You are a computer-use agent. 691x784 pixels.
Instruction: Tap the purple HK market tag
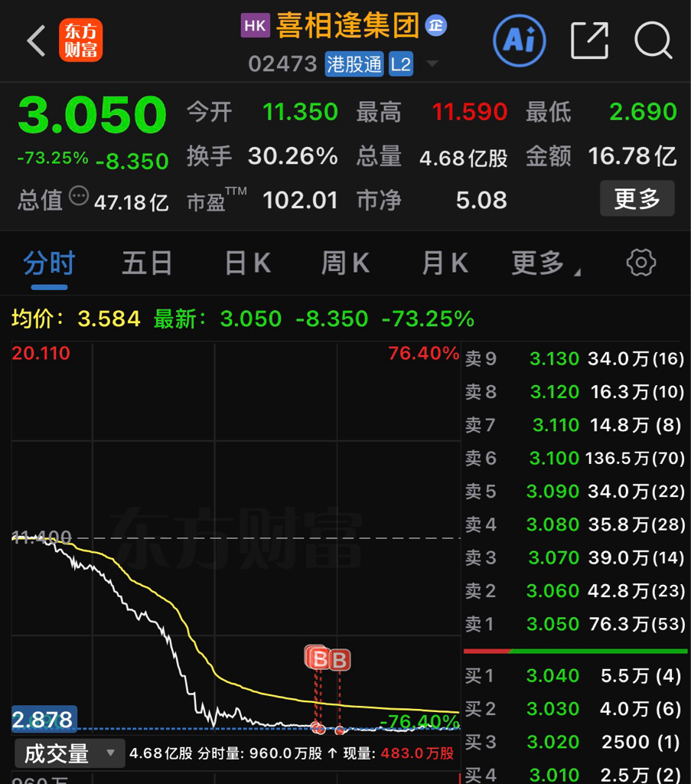256,25
